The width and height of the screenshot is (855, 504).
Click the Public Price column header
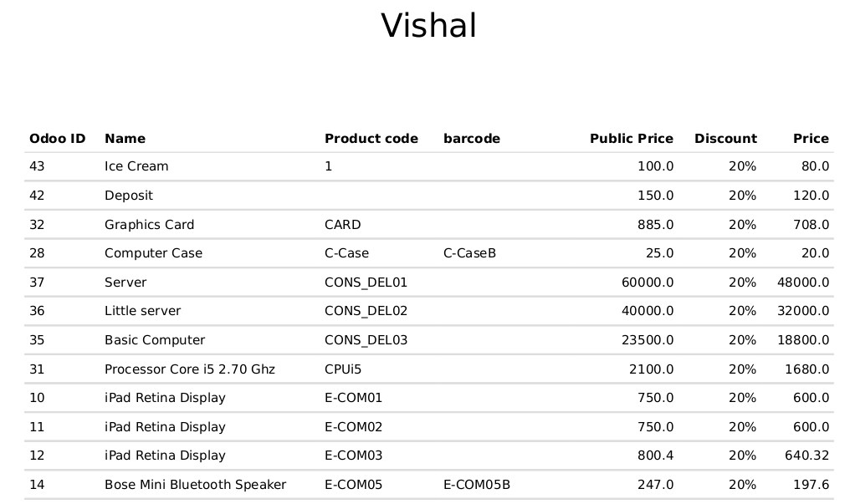pyautogui.click(x=631, y=139)
